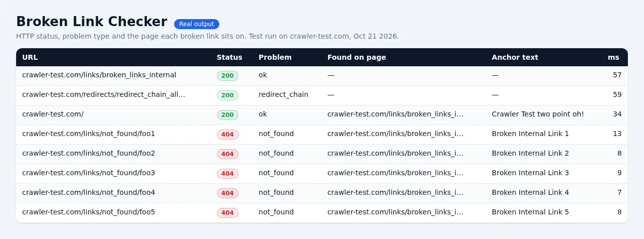644x239 pixels.
Task: Click the 7 ms value in the foo4 row
Action: (619, 192)
